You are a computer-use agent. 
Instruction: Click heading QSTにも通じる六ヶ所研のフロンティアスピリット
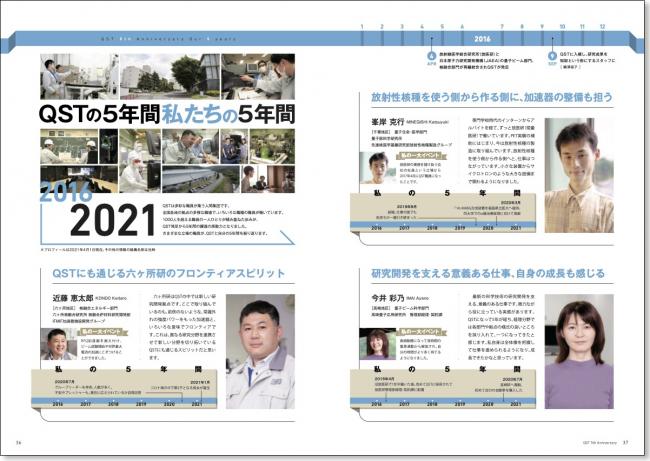[x=169, y=273]
